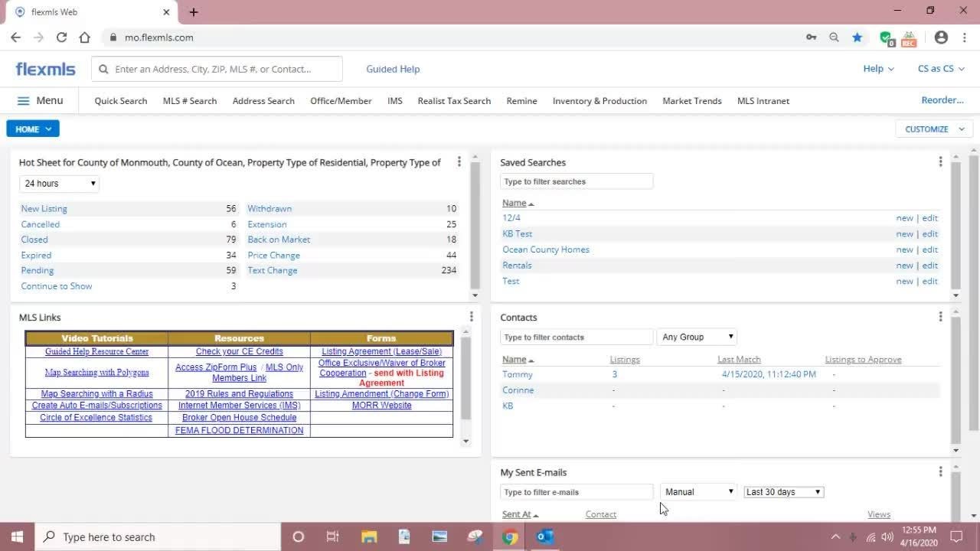
Task: Open Contacts panel options menu
Action: pos(940,317)
